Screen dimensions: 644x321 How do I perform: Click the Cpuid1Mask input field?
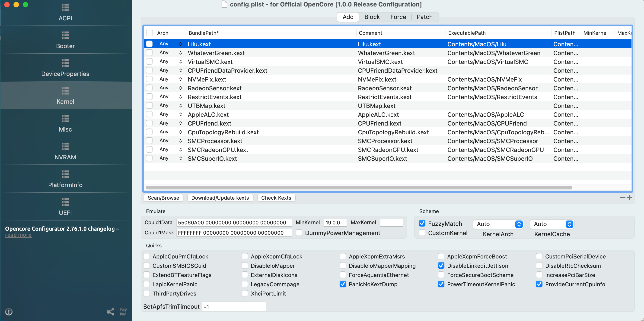[x=234, y=233]
